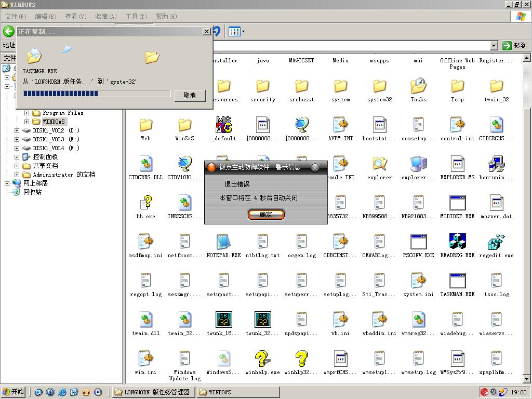Open the address bar dropdown

[x=494, y=46]
